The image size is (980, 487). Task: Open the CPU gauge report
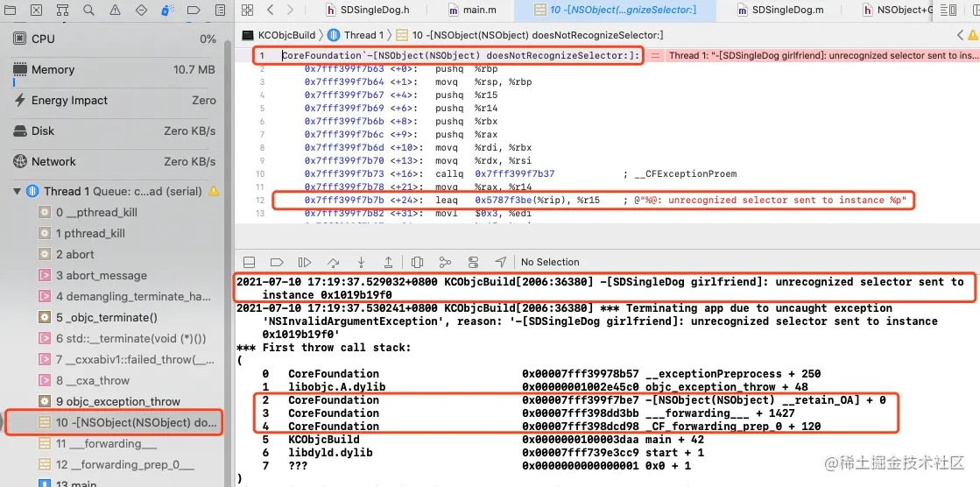click(115, 39)
